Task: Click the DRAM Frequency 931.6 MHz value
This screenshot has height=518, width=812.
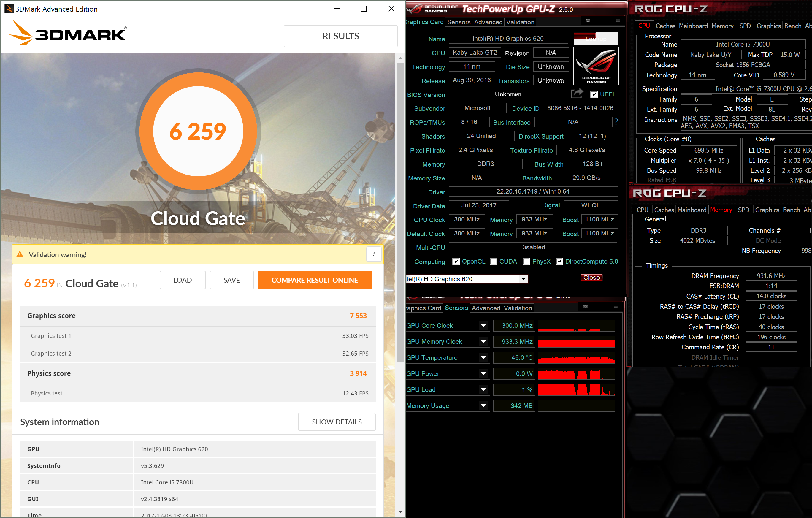Action: [771, 276]
